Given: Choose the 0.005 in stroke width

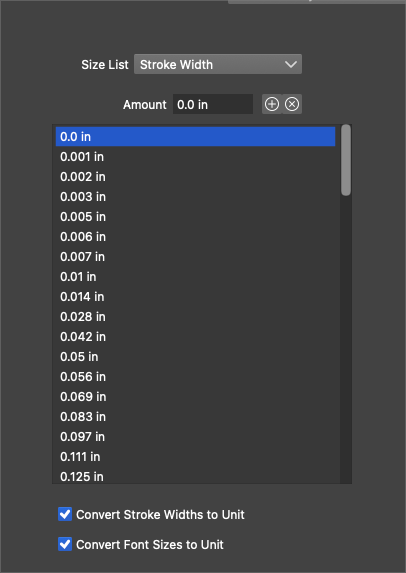Looking at the screenshot, I should 195,217.
